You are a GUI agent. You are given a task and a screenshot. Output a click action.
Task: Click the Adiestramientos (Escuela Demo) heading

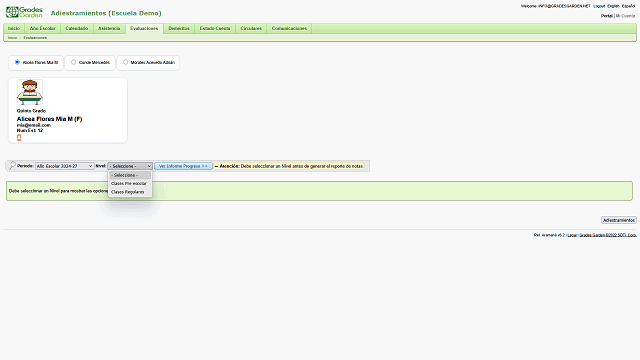106,13
